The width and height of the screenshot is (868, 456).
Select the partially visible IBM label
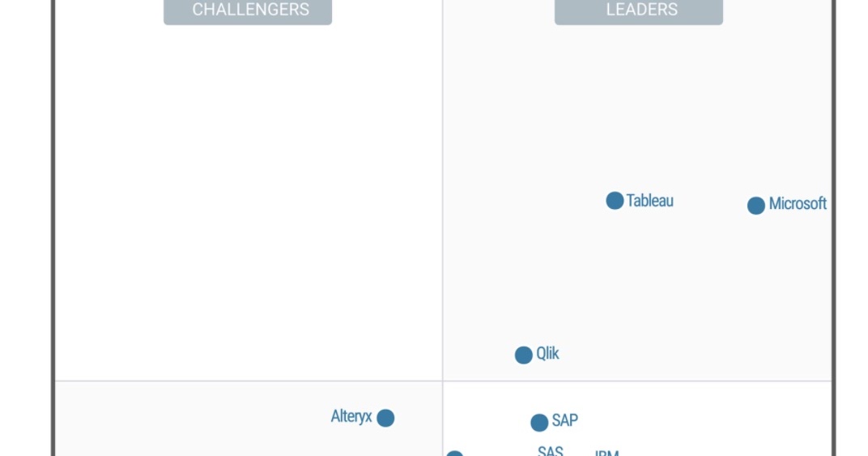click(606, 454)
